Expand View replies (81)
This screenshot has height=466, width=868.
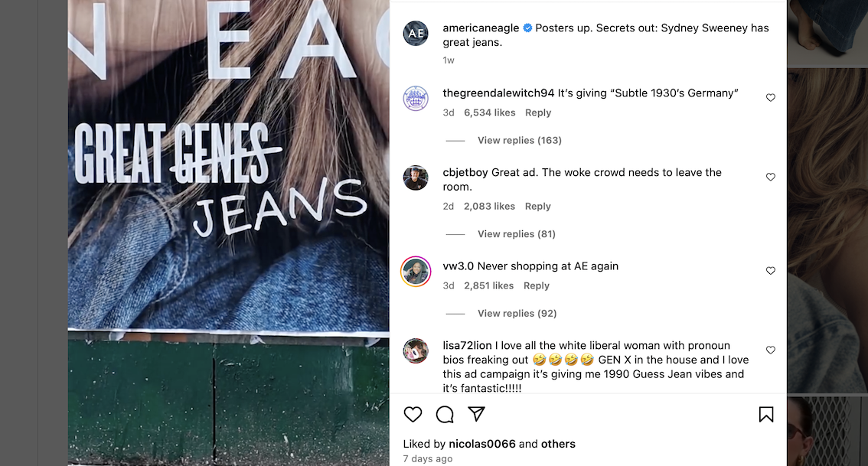(x=517, y=234)
